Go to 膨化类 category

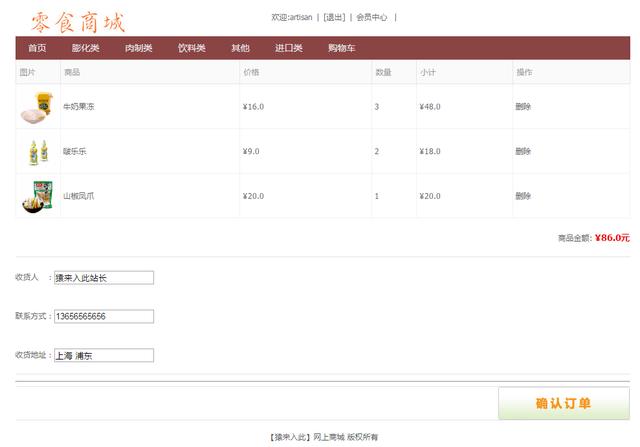click(86, 48)
